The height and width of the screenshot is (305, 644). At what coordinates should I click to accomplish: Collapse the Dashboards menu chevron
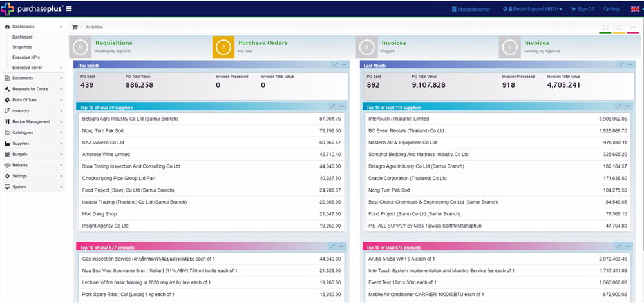pyautogui.click(x=61, y=26)
